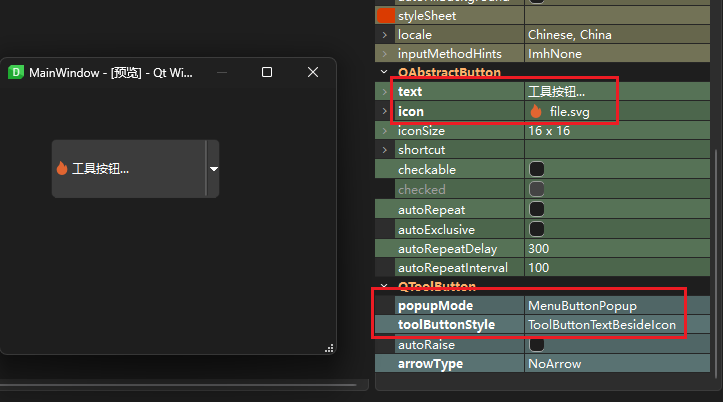Screen dimensions: 723x402
Task: Expand the locale property row
Action: coord(385,35)
